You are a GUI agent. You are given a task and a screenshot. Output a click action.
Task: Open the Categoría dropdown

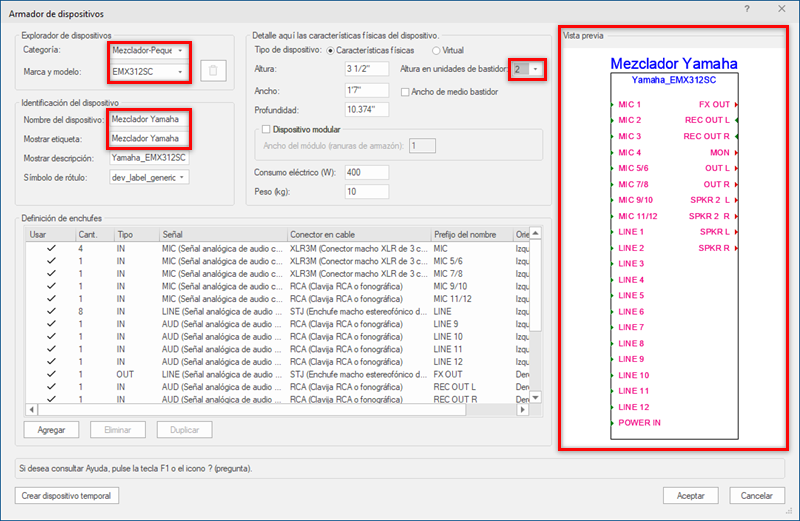pyautogui.click(x=180, y=51)
